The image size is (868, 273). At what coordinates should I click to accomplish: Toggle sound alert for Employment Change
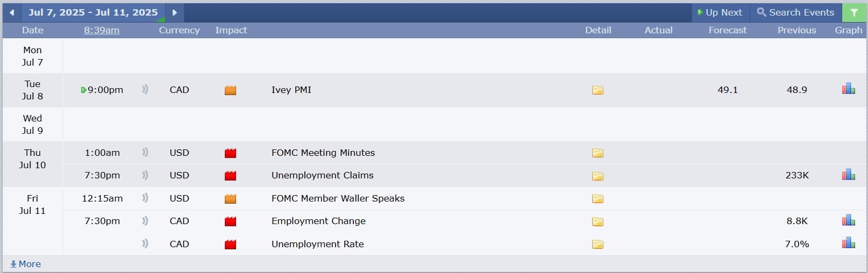coord(145,221)
